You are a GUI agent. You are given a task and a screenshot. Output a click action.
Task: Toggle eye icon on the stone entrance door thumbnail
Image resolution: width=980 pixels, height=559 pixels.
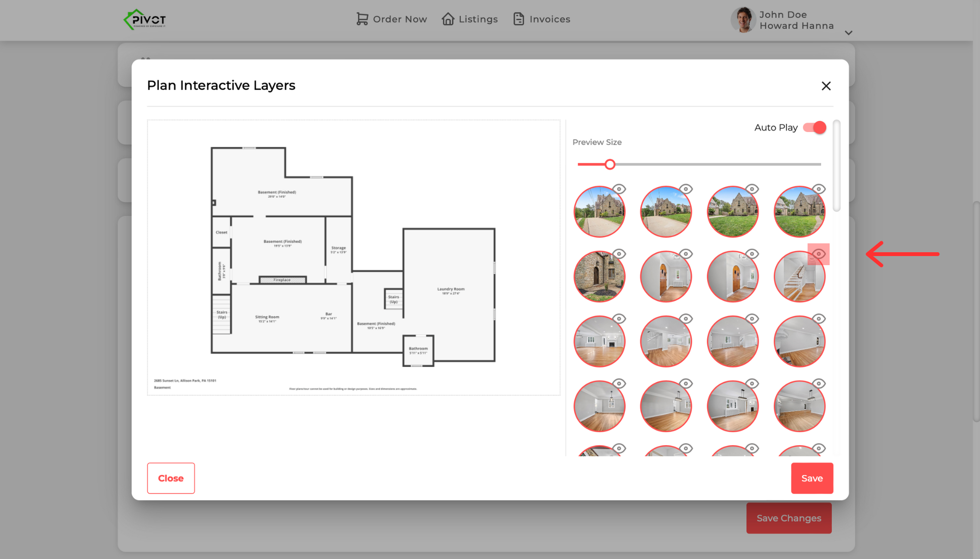(619, 254)
